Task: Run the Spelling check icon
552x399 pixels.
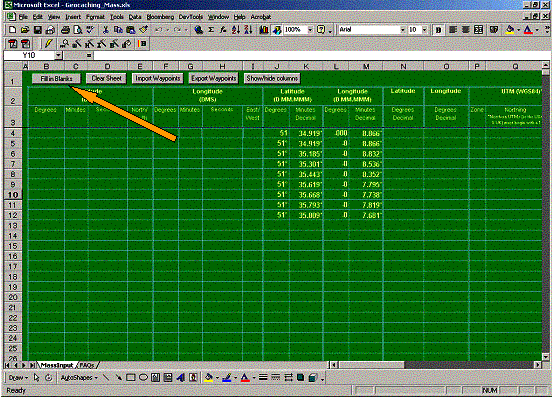Action: (90, 30)
